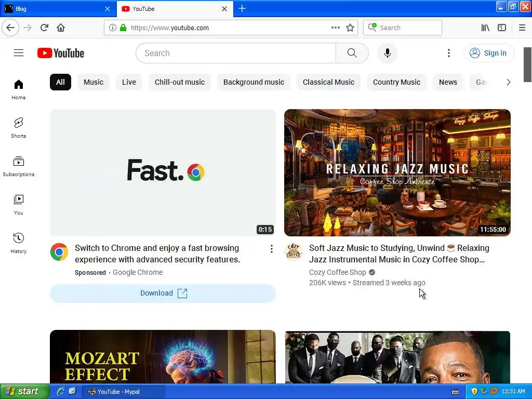Open the browser application menu
The width and height of the screenshot is (532, 399).
coord(522,28)
